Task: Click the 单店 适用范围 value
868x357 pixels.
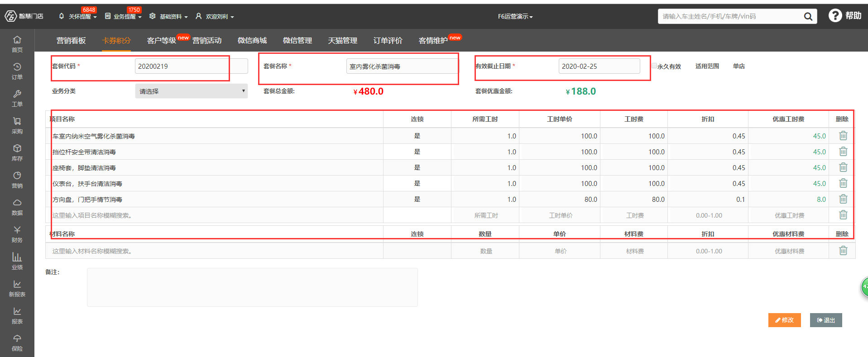Action: coord(739,66)
